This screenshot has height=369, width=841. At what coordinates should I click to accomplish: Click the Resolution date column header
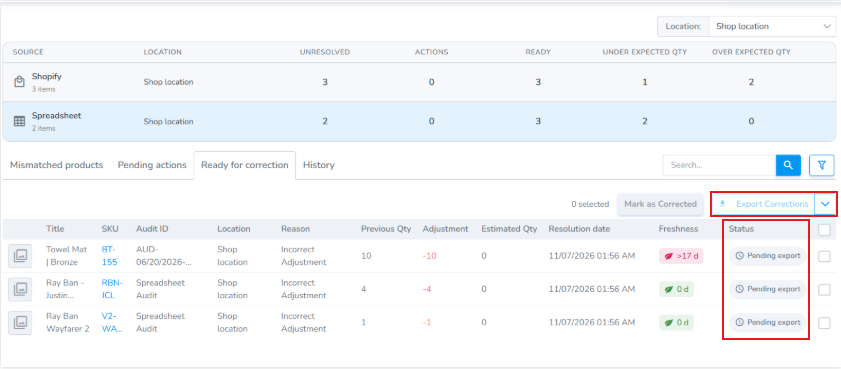point(579,229)
